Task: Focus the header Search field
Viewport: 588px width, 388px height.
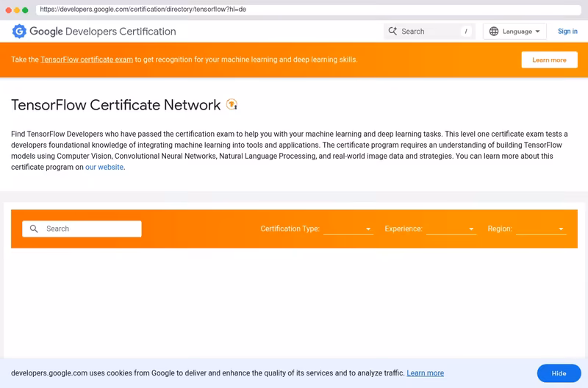Action: [x=429, y=32]
